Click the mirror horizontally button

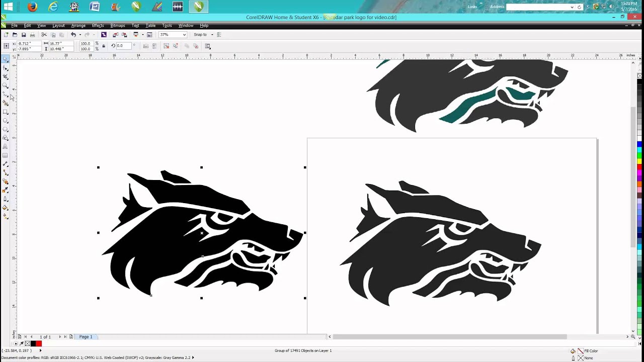(x=146, y=46)
